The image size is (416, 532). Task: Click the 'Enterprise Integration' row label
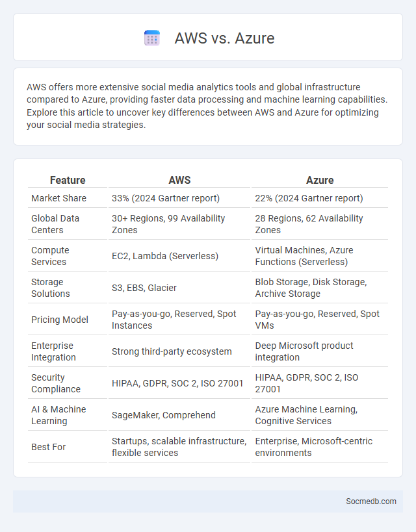click(x=54, y=351)
